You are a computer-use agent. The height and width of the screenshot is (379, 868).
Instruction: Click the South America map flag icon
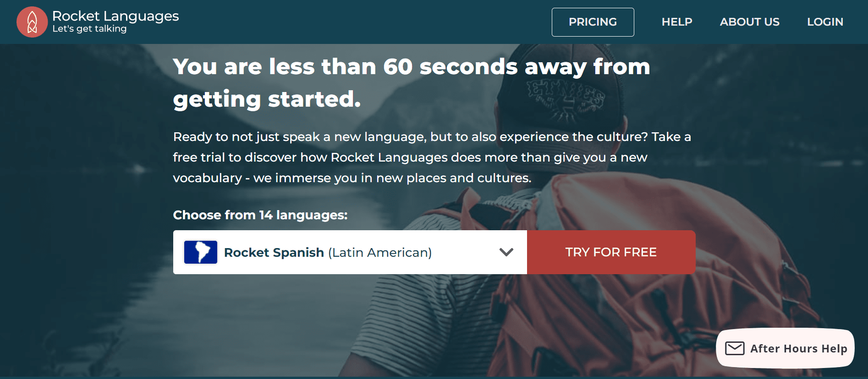point(200,252)
